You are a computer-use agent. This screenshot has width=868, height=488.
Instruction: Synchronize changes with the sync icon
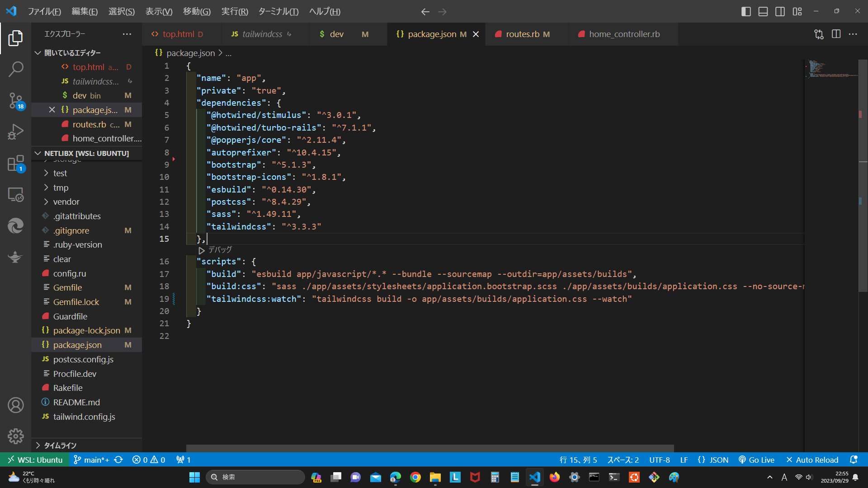[118, 460]
